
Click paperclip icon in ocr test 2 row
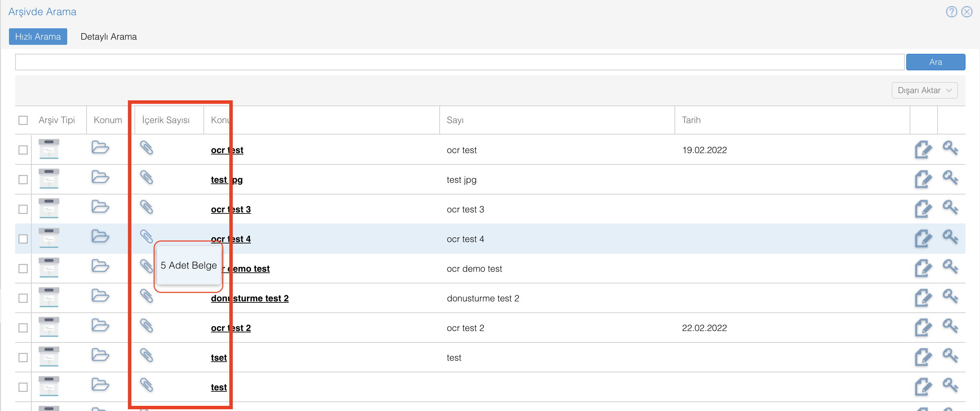pos(147,326)
